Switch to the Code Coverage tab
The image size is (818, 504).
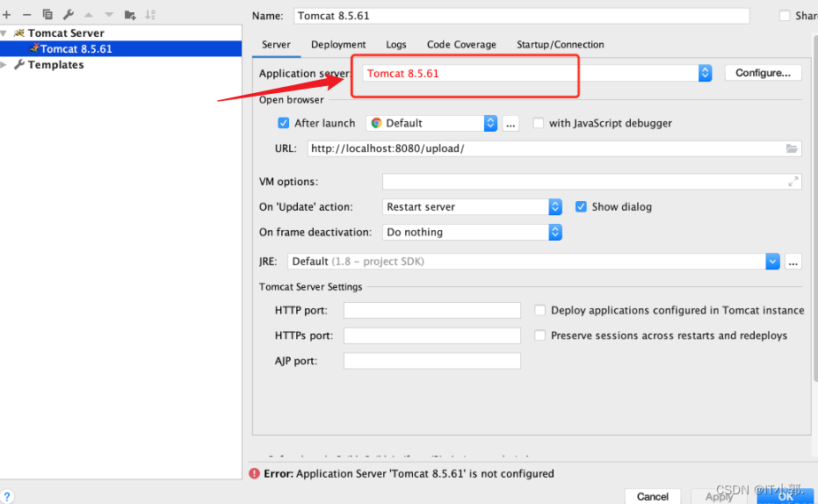(x=461, y=45)
